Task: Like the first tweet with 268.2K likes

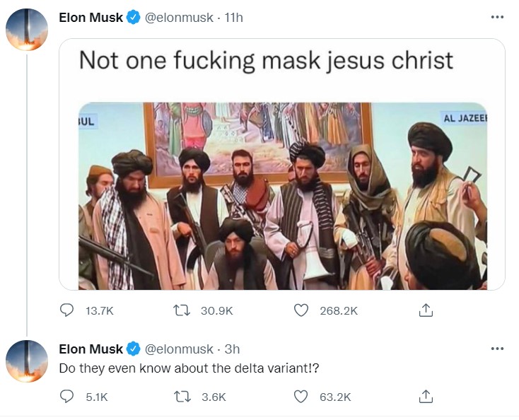Action: coord(301,310)
